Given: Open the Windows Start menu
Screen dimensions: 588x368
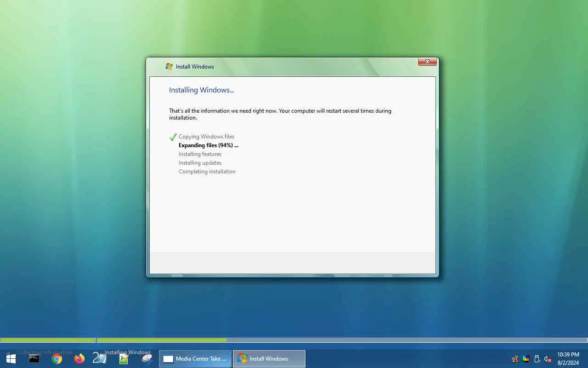Looking at the screenshot, I should coord(11,359).
